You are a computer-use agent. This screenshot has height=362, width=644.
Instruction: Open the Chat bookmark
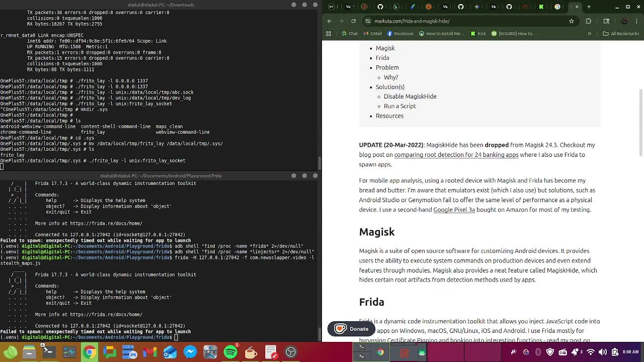coord(349,34)
